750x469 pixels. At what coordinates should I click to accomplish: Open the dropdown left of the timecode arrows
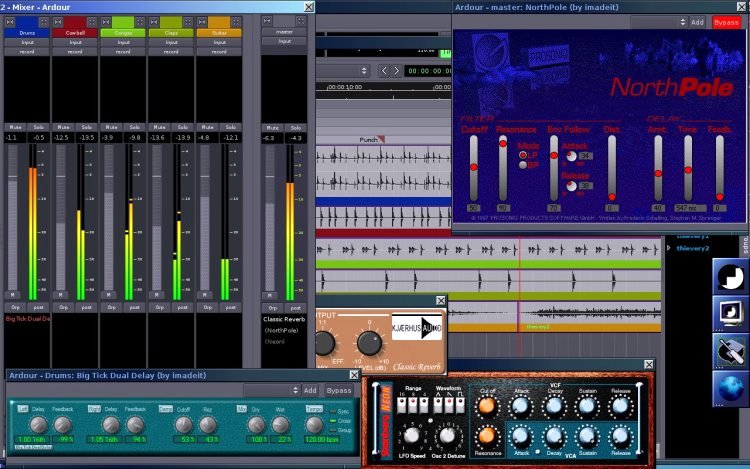[342, 71]
